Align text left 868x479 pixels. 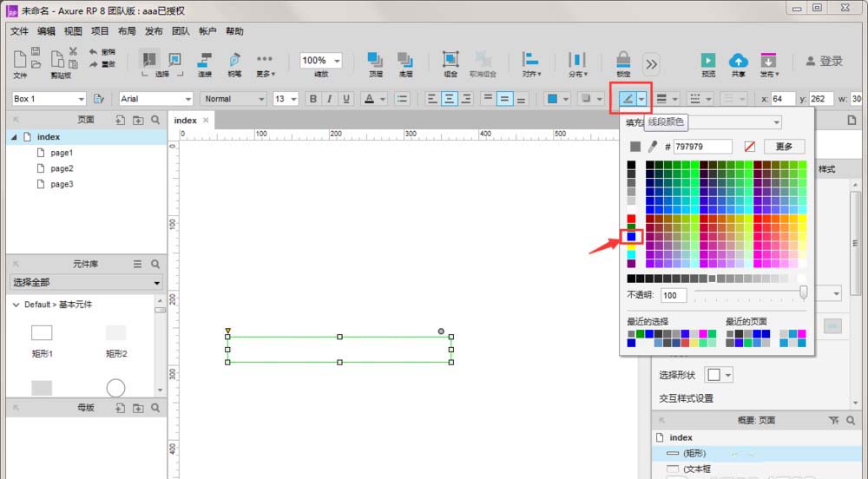click(x=432, y=99)
